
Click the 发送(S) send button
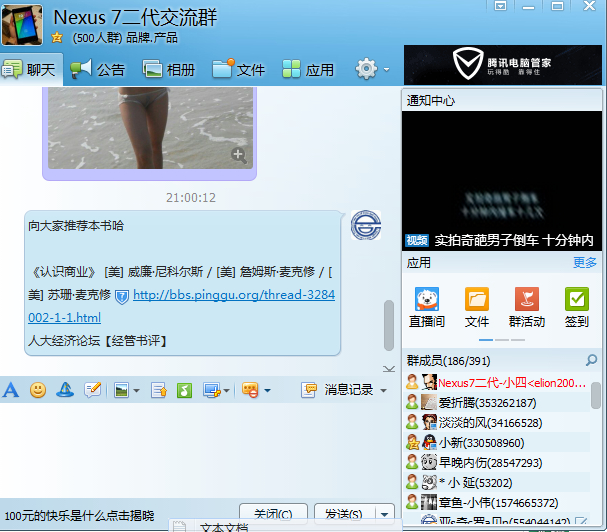(345, 514)
